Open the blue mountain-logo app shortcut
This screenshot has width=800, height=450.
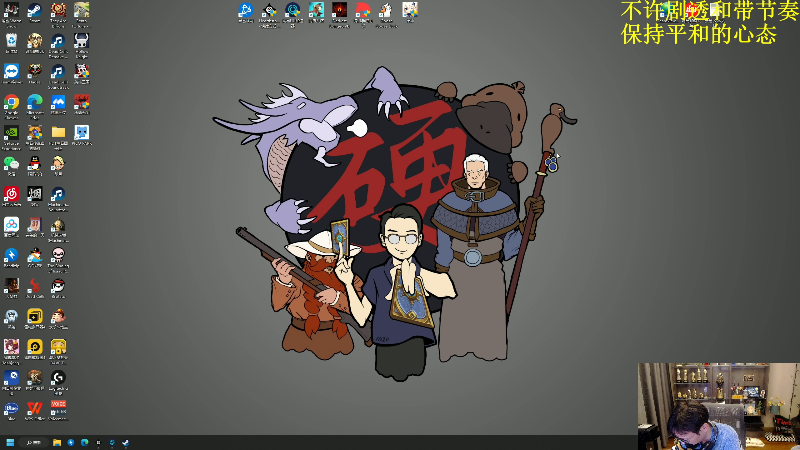[x=58, y=103]
